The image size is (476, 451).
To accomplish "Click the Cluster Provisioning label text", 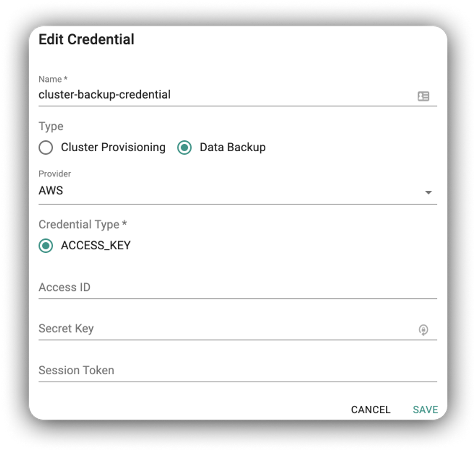I will pyautogui.click(x=113, y=147).
